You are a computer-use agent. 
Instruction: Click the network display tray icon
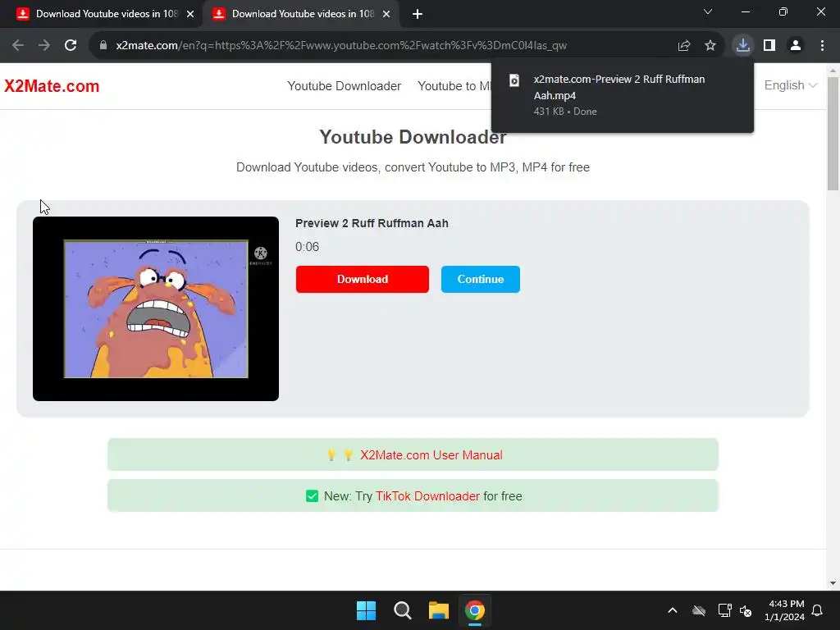pos(725,610)
